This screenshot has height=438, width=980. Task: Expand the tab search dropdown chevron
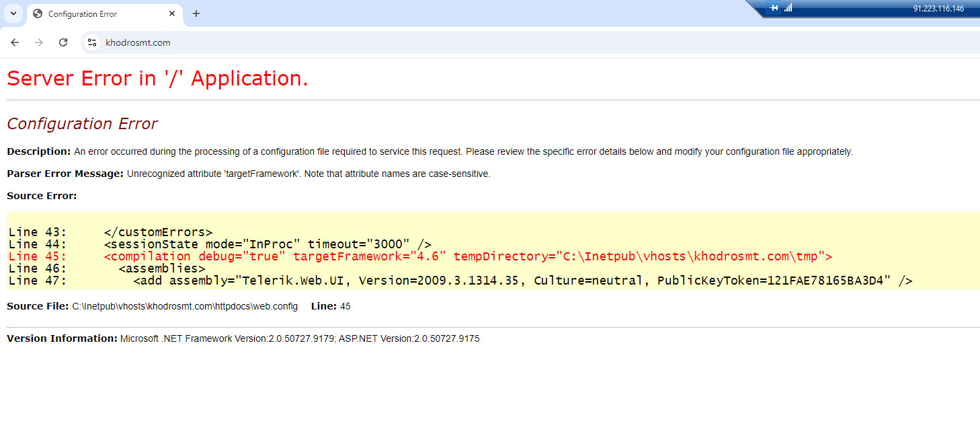[13, 13]
